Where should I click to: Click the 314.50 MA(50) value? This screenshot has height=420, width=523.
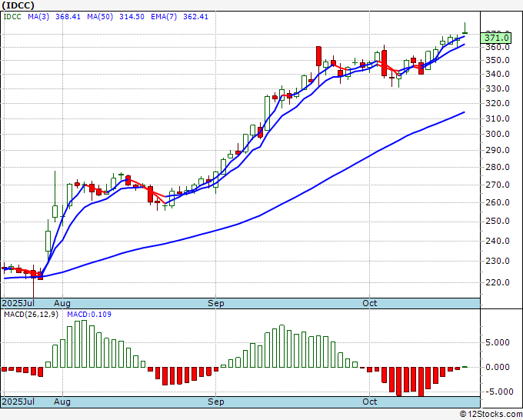132,17
